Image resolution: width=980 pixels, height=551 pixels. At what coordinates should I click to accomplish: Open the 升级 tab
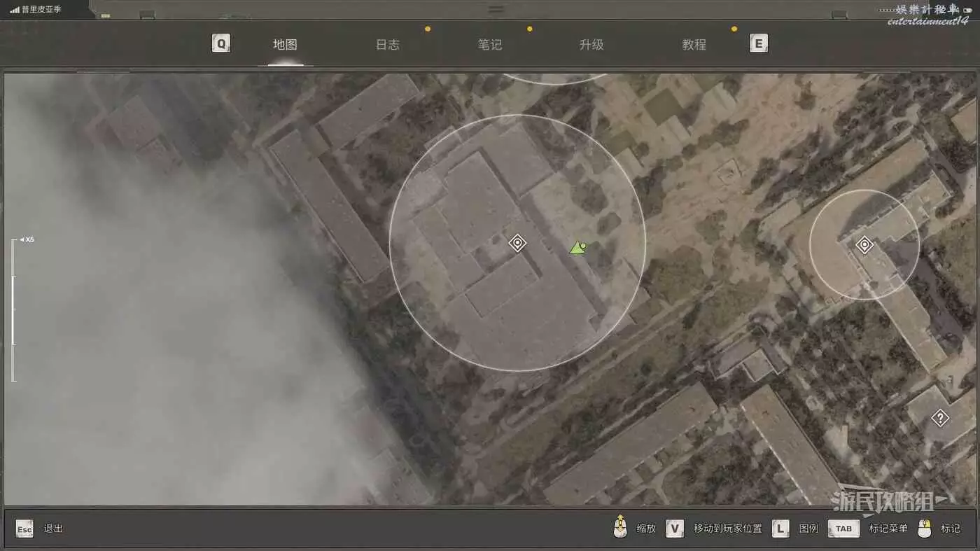pos(591,45)
